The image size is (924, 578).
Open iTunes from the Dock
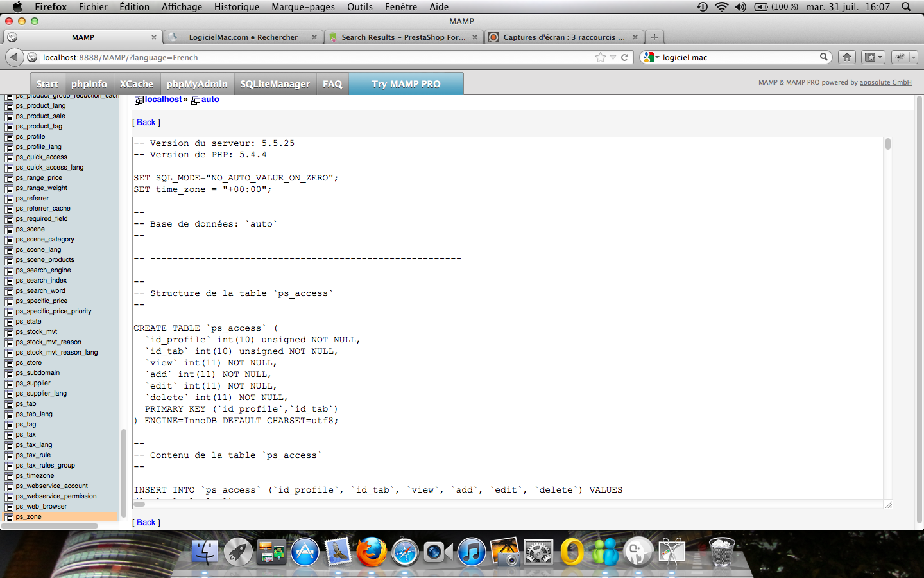[472, 552]
